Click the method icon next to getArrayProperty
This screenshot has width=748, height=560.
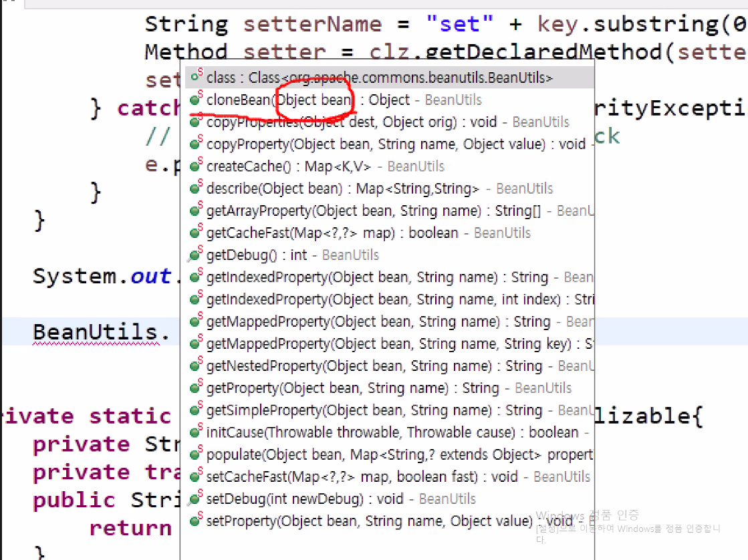click(x=196, y=209)
